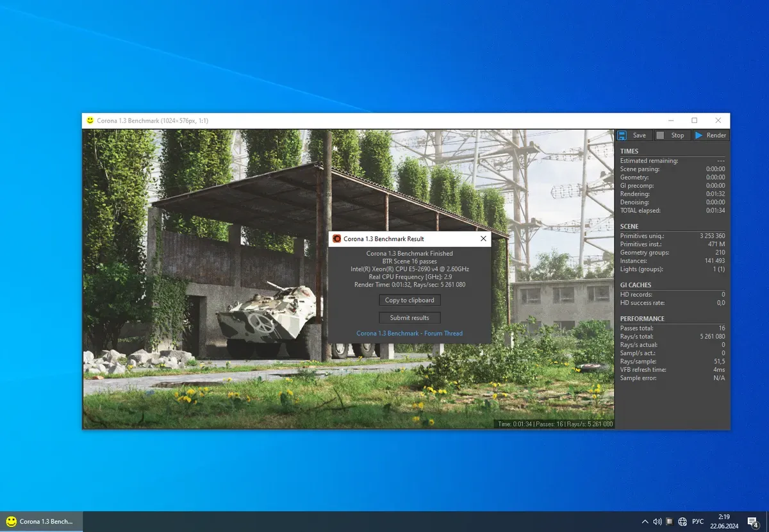Screen dimensions: 769x532
Task: Open the clock and date flyout
Action: (724, 521)
